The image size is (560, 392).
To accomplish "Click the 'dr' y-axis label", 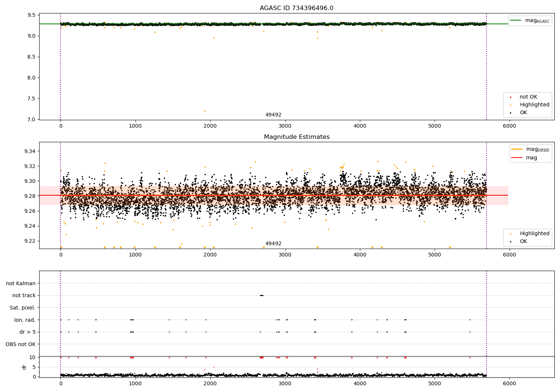I will click(24, 367).
